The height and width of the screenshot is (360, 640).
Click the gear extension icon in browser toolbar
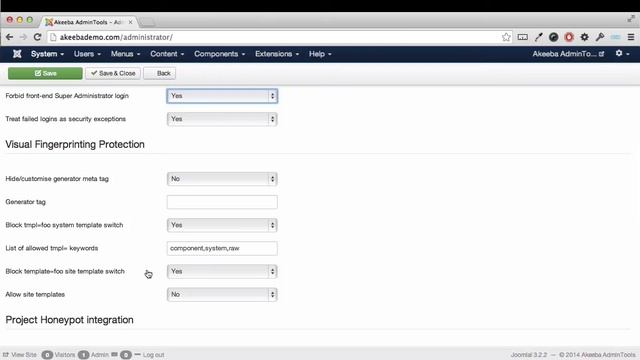click(584, 37)
